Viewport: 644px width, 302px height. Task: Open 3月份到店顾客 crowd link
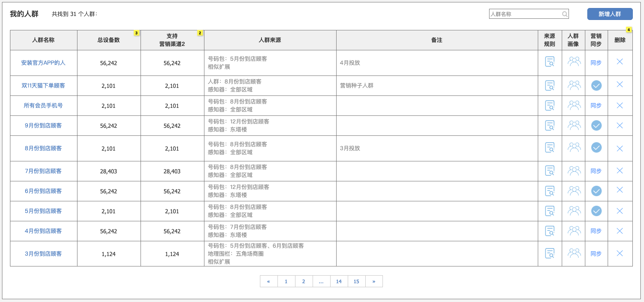tap(43, 254)
